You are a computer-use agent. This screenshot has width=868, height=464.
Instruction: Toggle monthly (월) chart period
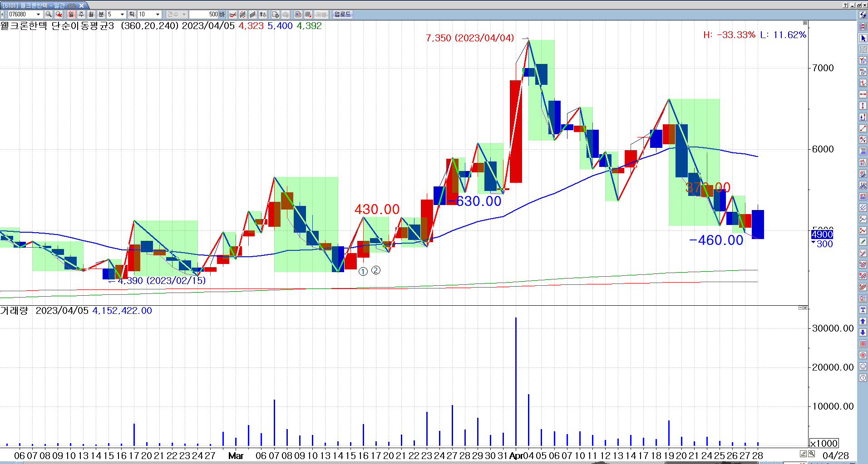[x=91, y=15]
